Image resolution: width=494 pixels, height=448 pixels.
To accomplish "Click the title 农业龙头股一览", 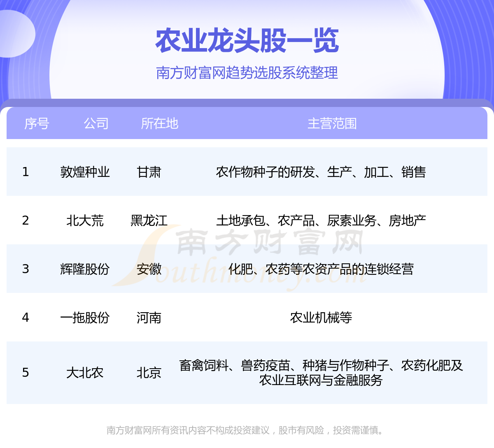I will (x=247, y=41).
